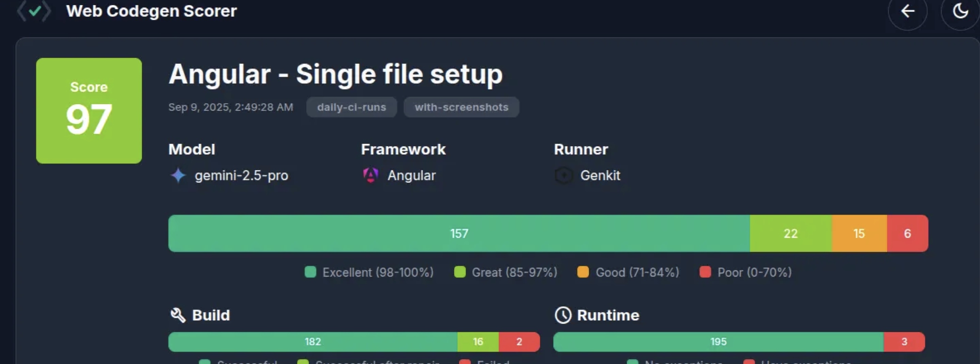Select the Poor segment showing 6
Viewport: 980px width, 364px height.
907,233
